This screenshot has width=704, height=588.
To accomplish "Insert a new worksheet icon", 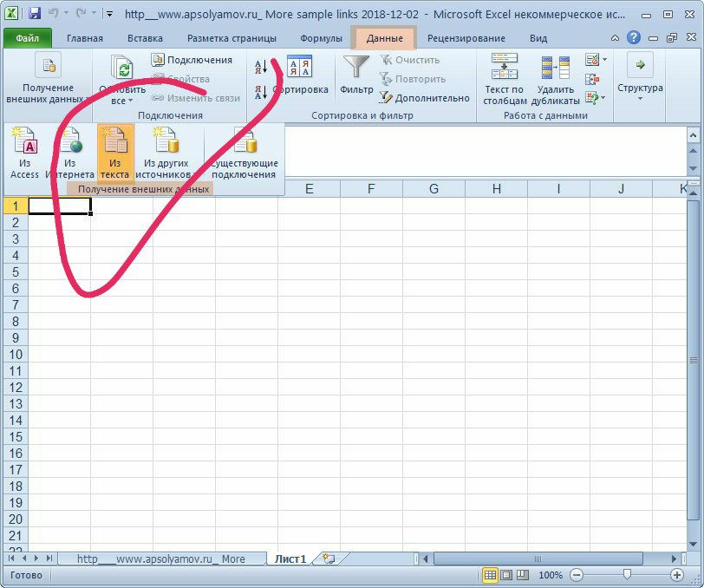I will tap(329, 559).
